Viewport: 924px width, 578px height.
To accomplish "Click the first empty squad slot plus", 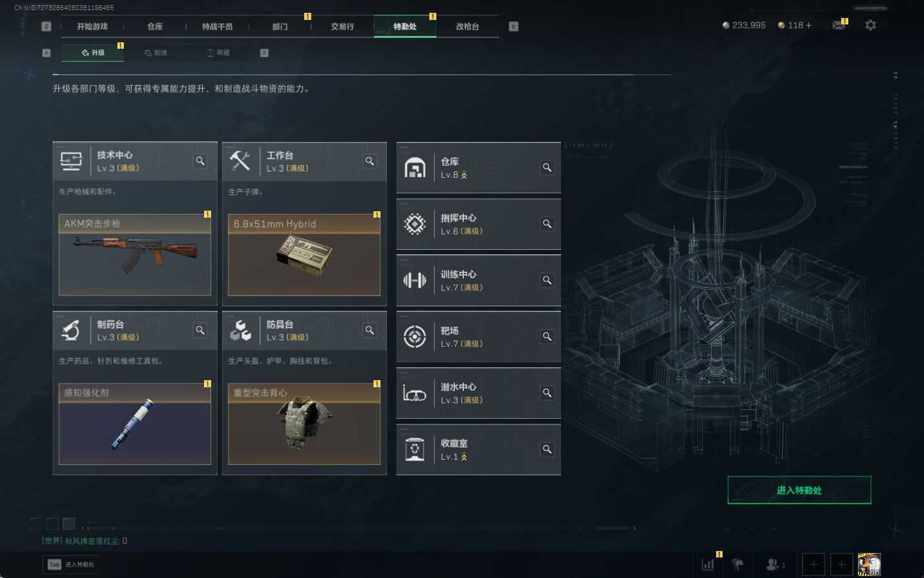I will [x=814, y=565].
